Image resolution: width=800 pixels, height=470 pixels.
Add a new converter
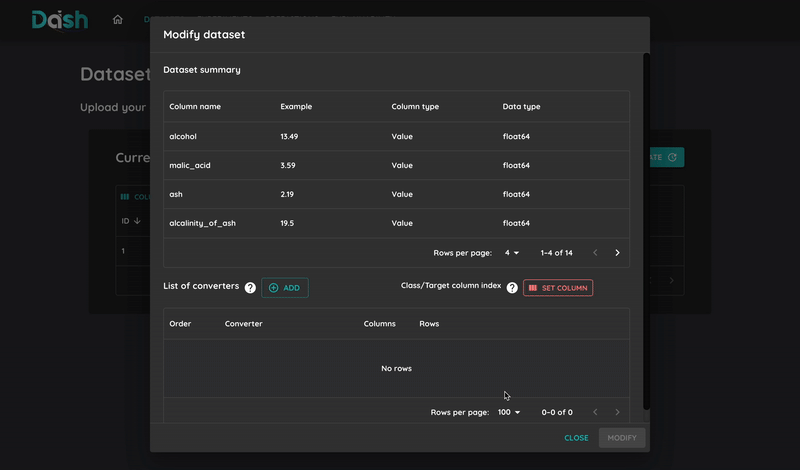(x=285, y=288)
